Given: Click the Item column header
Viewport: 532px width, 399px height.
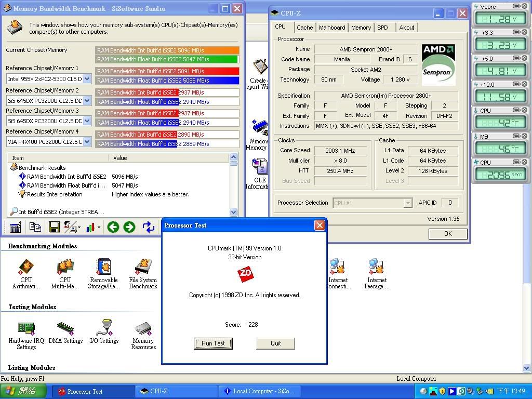Looking at the screenshot, I should coord(58,158).
